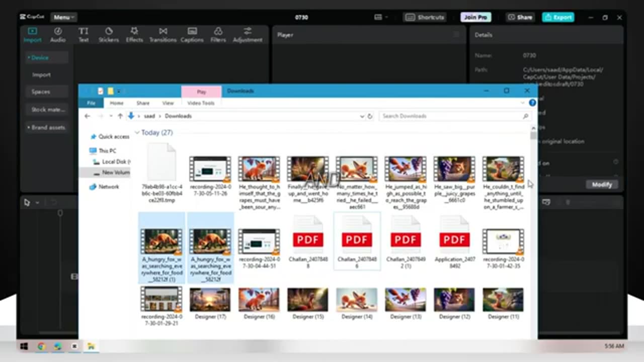
Task: Go up one folder level
Action: pyautogui.click(x=120, y=116)
